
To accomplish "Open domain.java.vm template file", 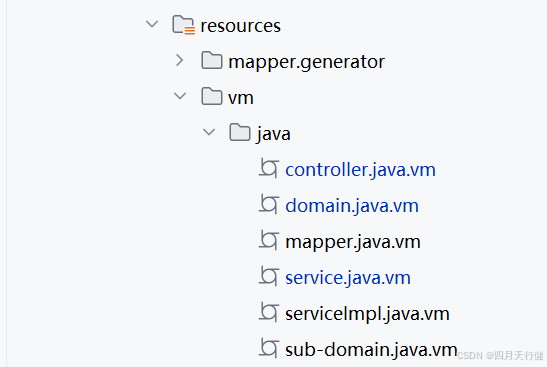I will (x=352, y=206).
